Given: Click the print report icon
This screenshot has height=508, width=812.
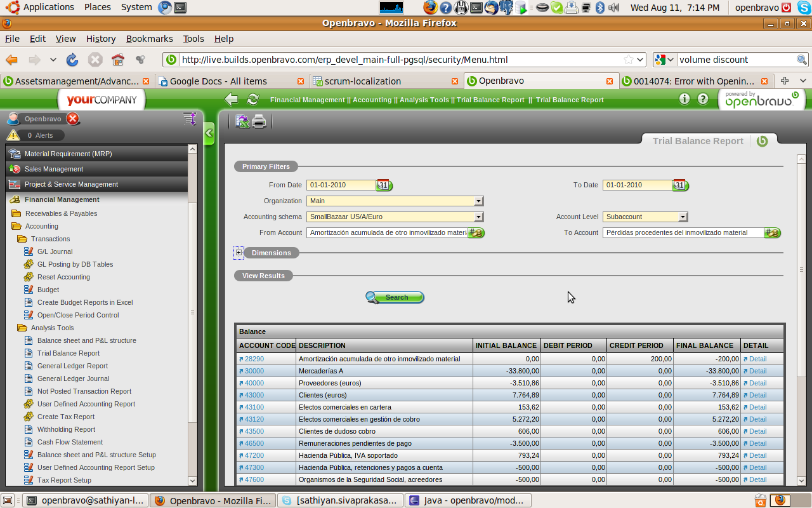Looking at the screenshot, I should (259, 121).
